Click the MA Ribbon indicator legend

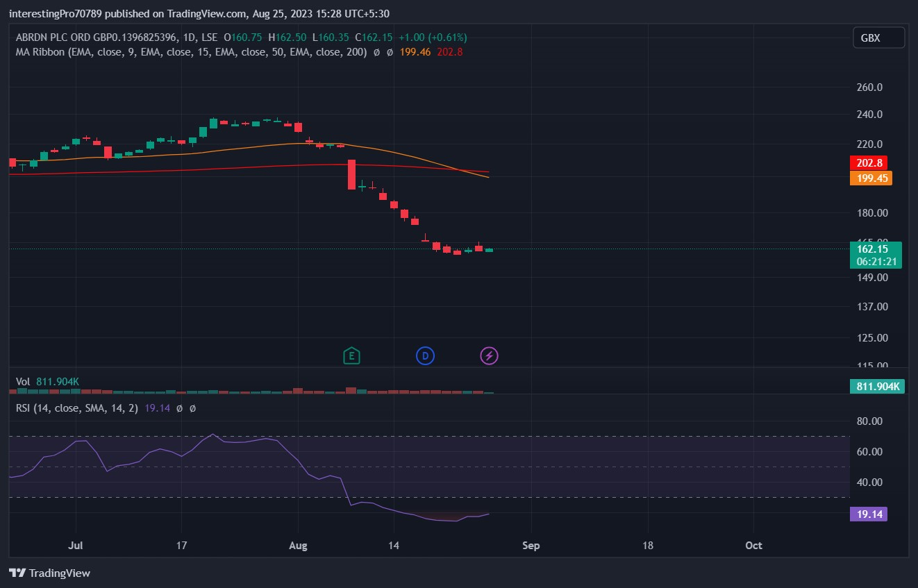pyautogui.click(x=191, y=52)
